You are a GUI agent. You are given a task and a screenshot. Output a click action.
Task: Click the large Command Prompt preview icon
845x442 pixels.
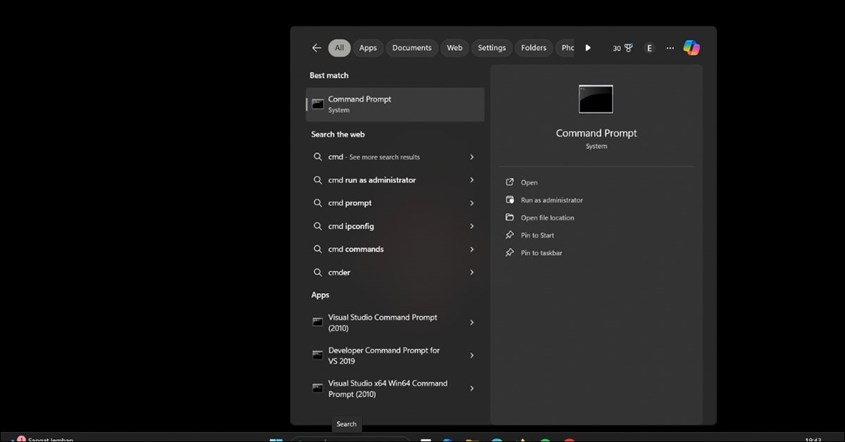point(595,99)
